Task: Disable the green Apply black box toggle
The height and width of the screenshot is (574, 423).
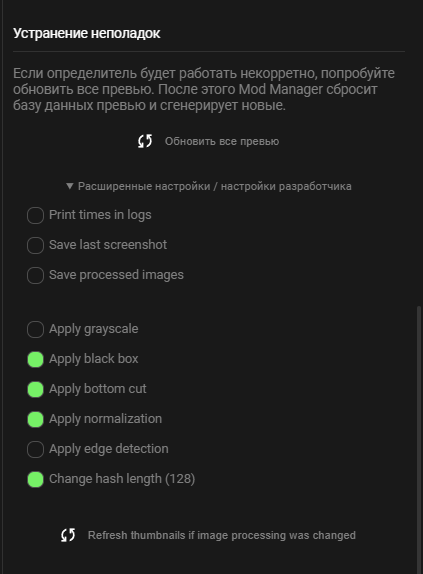Action: pos(35,359)
